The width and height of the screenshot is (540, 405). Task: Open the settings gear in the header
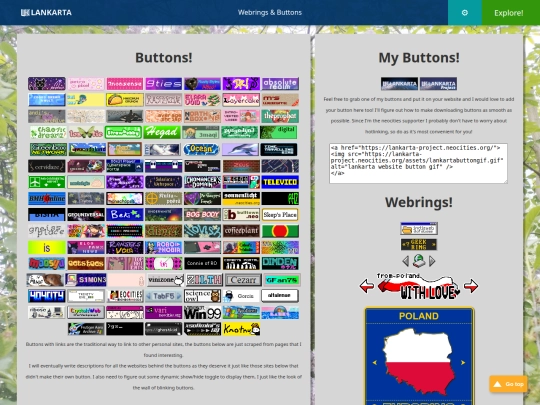click(x=465, y=13)
